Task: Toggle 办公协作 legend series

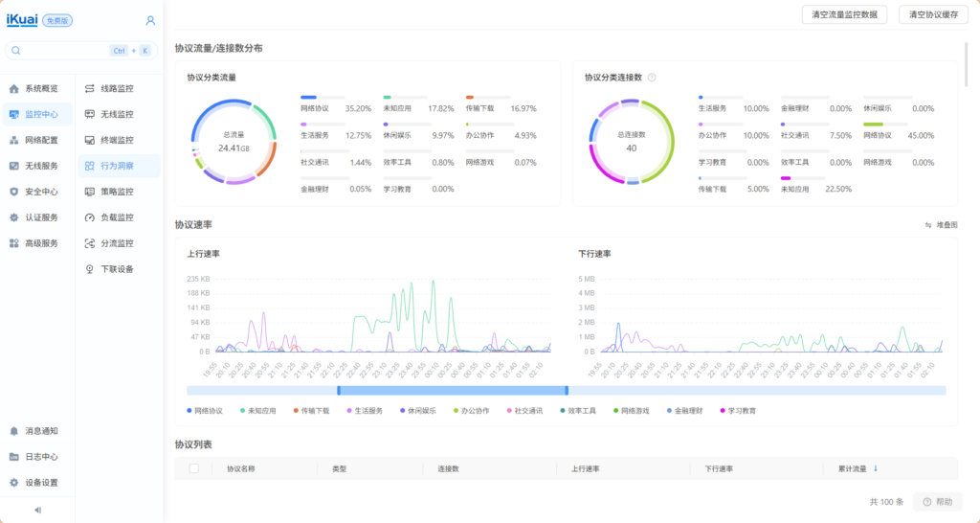Action: pos(471,411)
